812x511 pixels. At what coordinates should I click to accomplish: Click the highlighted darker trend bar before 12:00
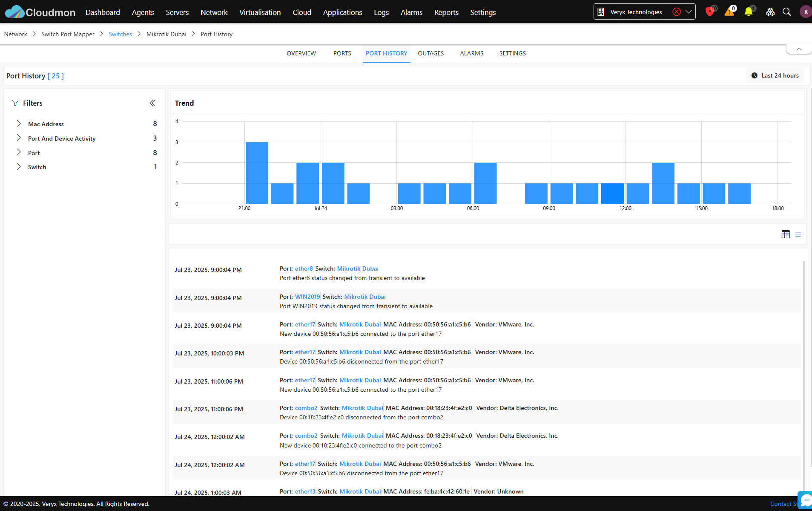[x=612, y=193]
